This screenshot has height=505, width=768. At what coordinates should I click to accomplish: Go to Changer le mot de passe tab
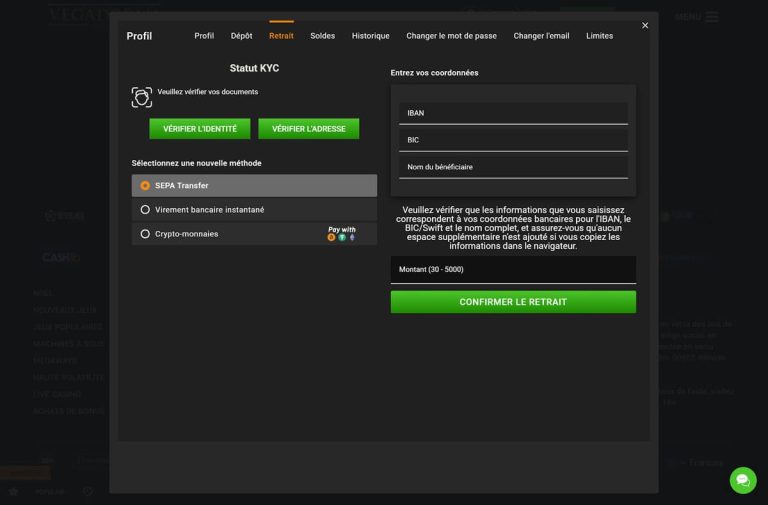[451, 36]
